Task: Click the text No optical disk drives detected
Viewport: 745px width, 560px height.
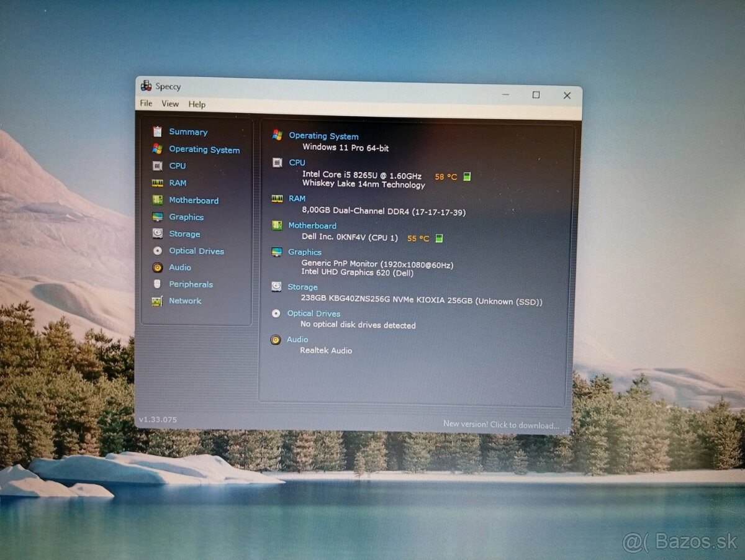Action: (358, 325)
